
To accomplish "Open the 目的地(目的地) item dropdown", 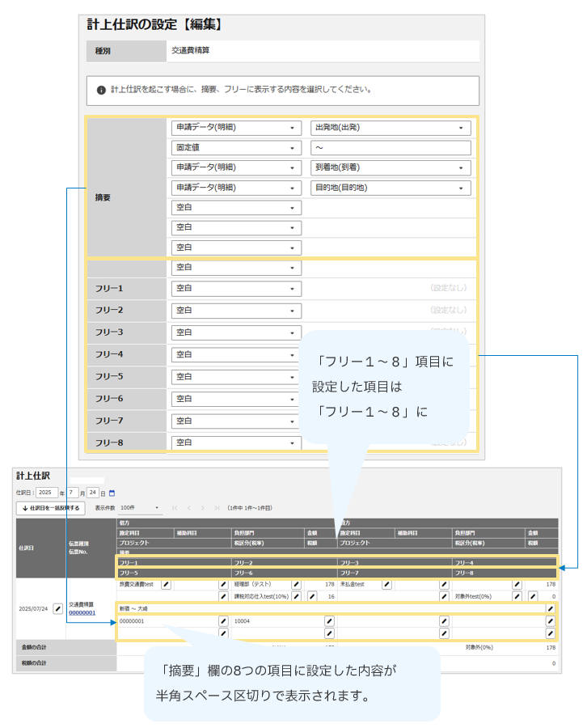I will [x=391, y=188].
